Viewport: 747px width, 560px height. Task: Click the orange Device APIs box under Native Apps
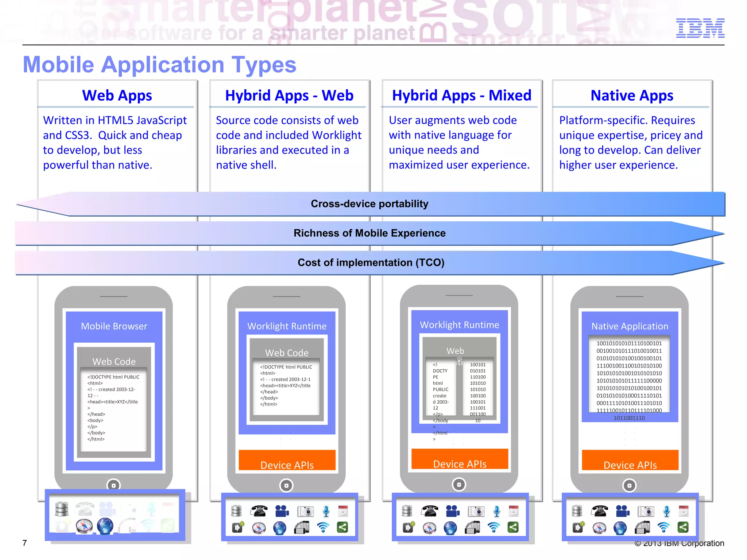click(x=630, y=460)
